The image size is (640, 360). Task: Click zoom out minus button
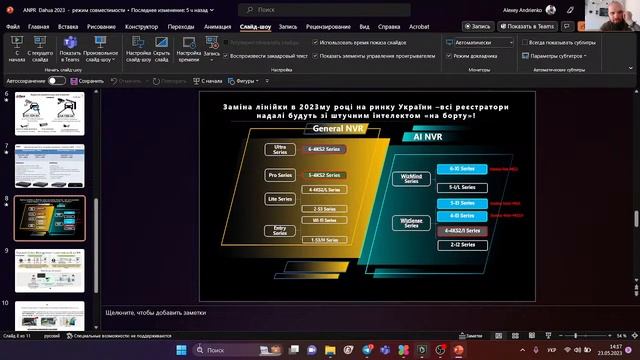(560, 336)
